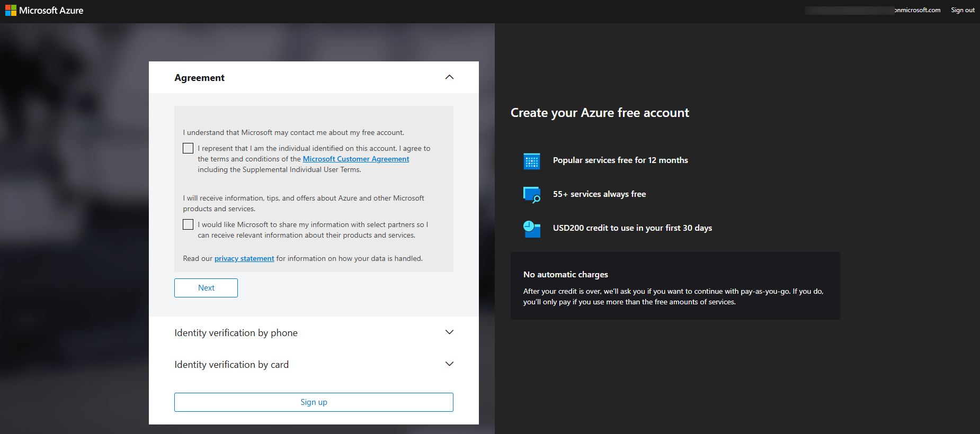Image resolution: width=980 pixels, height=434 pixels.
Task: Open the Microsoft Customer Agreement link
Action: [x=356, y=159]
